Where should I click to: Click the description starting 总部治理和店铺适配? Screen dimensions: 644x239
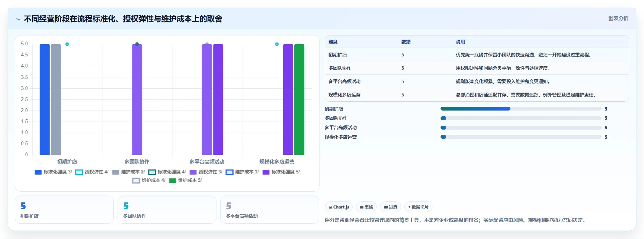click(x=526, y=95)
